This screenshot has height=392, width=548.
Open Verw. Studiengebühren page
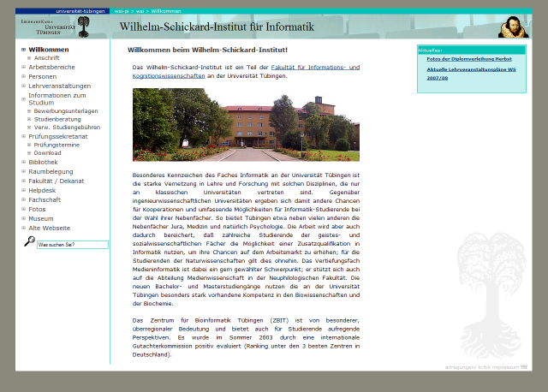(x=67, y=128)
